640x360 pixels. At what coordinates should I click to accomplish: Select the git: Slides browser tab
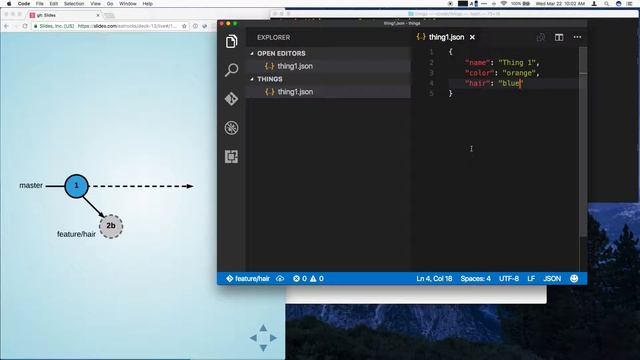pos(64,15)
